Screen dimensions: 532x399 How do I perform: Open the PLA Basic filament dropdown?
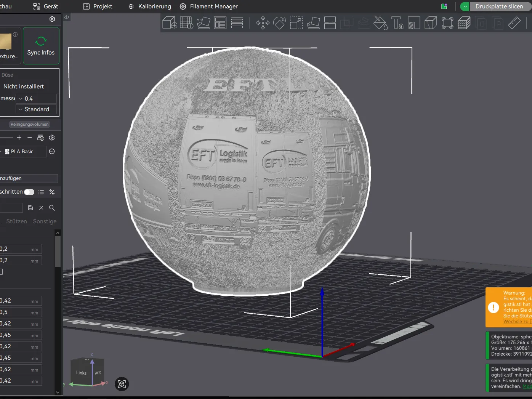[23, 152]
